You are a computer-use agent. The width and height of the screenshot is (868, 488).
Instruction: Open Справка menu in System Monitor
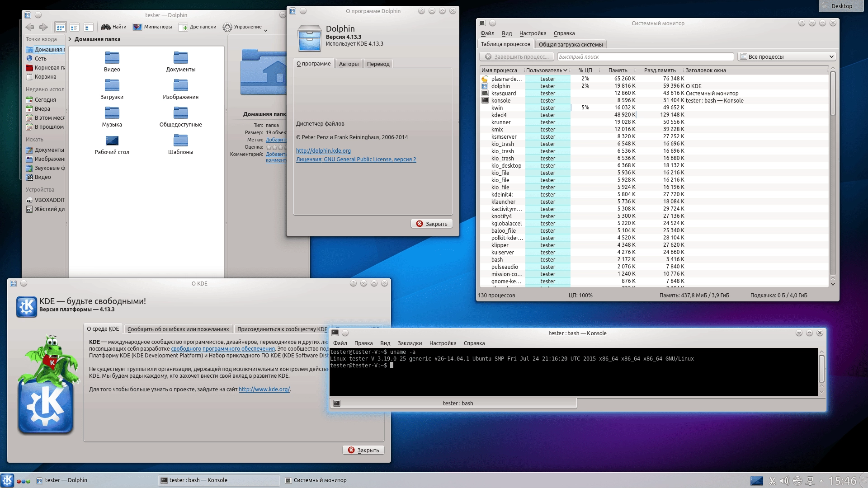click(564, 33)
